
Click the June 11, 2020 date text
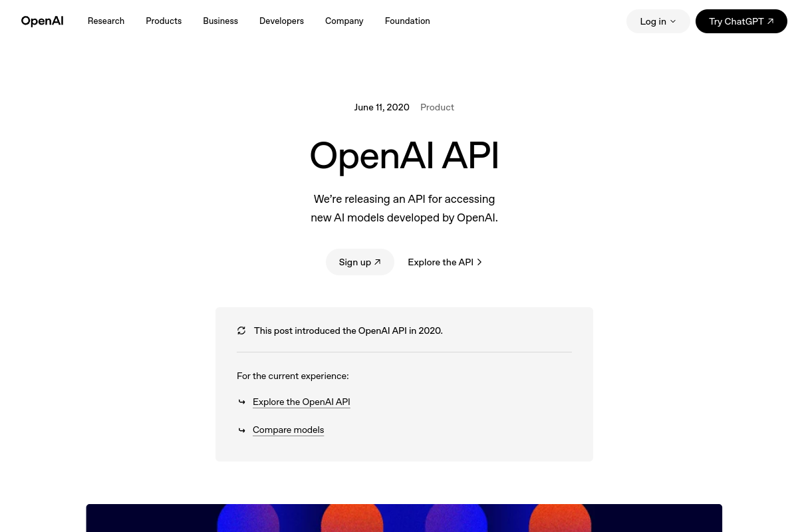click(x=382, y=107)
